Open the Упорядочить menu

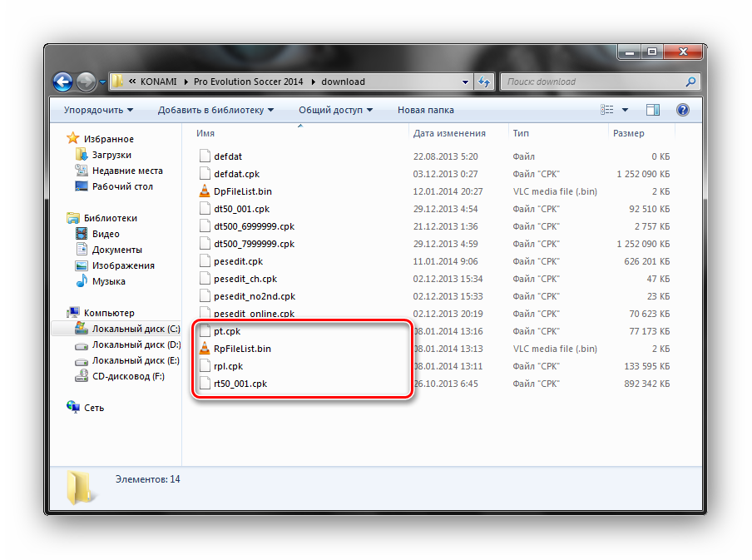point(98,110)
